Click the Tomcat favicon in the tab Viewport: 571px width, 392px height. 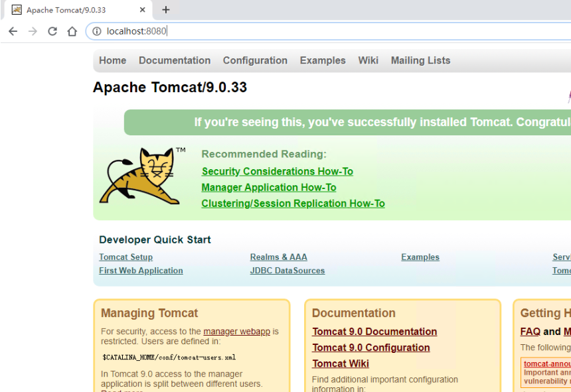pyautogui.click(x=17, y=10)
